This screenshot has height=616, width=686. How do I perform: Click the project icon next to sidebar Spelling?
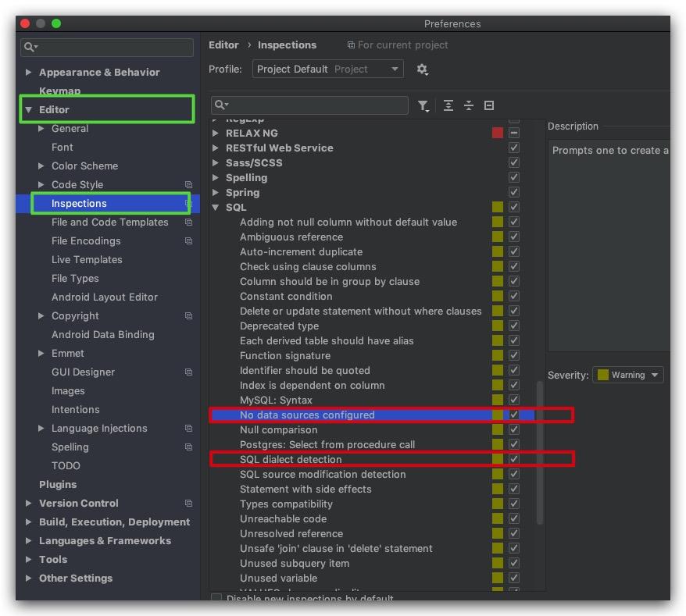(188, 447)
